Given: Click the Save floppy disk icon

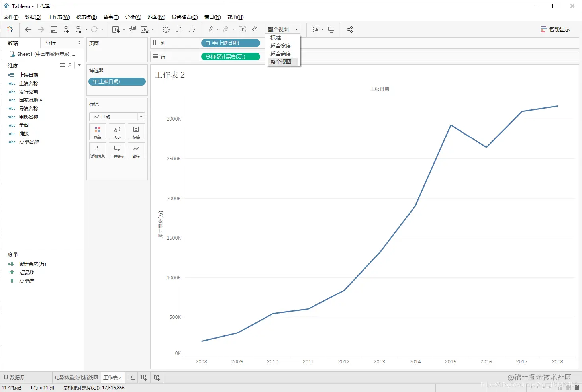Looking at the screenshot, I should pos(54,29).
